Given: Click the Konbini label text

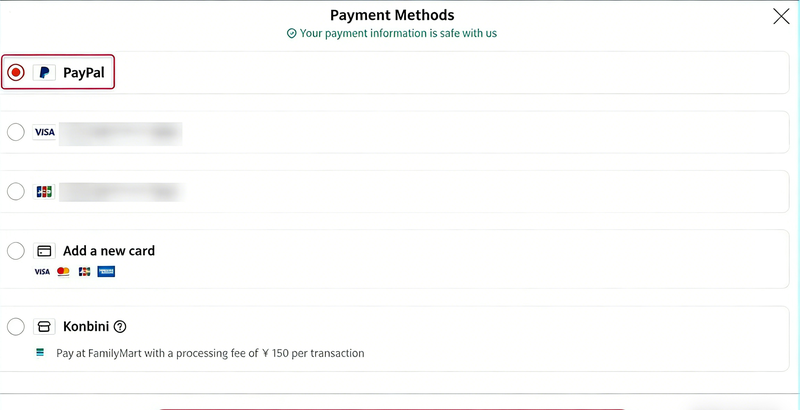Looking at the screenshot, I should click(85, 326).
